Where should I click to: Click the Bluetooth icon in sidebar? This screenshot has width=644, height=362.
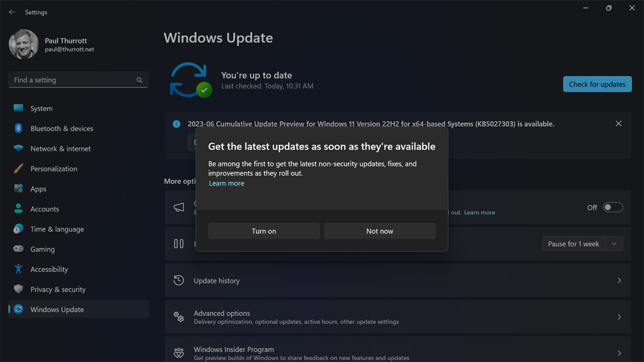pos(19,129)
